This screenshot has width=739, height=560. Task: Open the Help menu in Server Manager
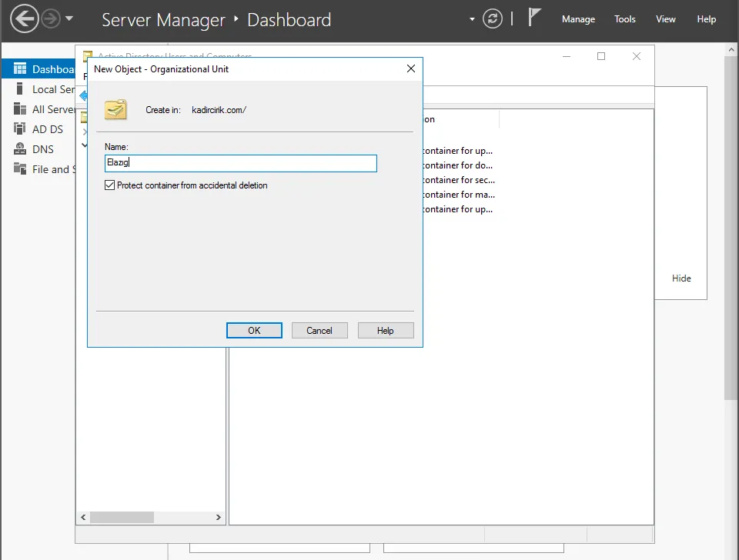(x=706, y=19)
